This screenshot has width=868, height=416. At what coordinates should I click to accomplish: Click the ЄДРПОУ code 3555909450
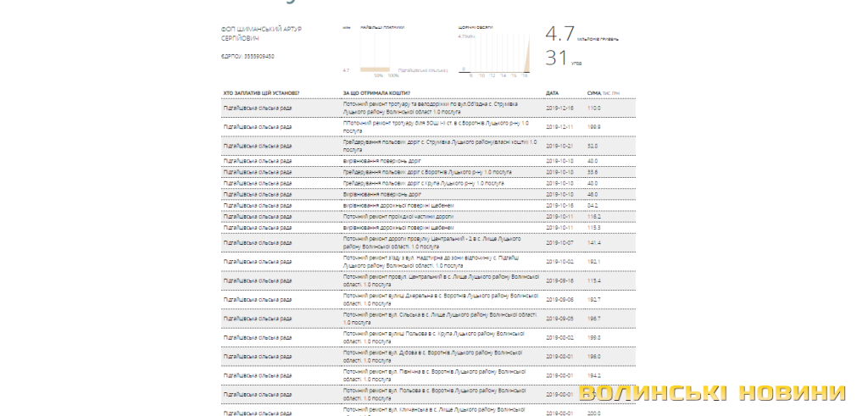tap(248, 57)
